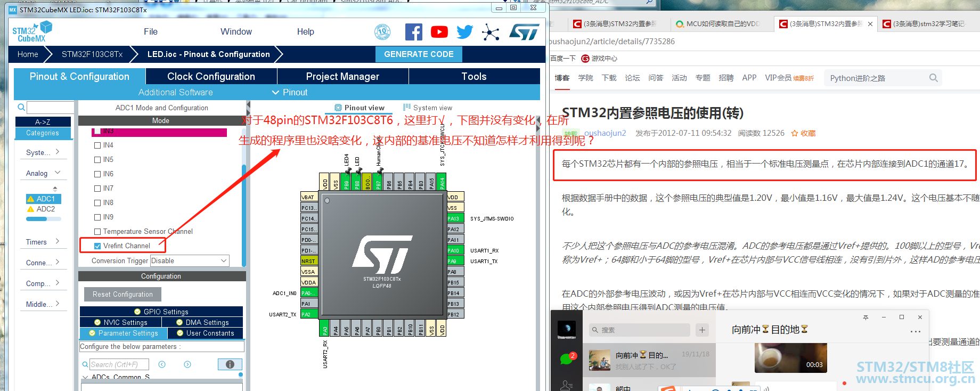
Task: Click the 10-year anniversary badge icon
Action: point(382,32)
